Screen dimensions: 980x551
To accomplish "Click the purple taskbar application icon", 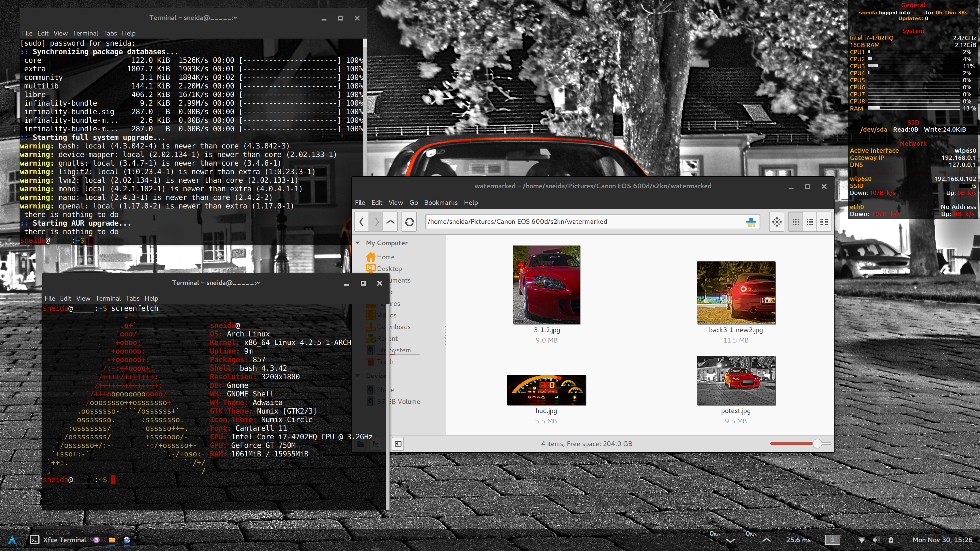I will [96, 540].
